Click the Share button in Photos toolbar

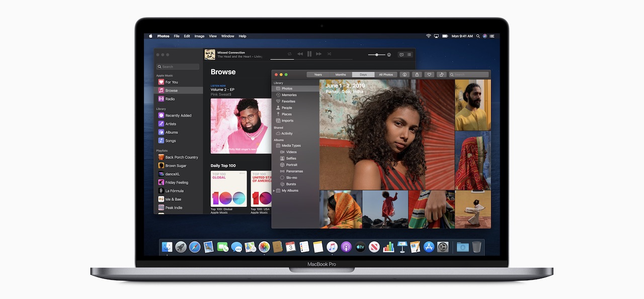click(x=417, y=74)
